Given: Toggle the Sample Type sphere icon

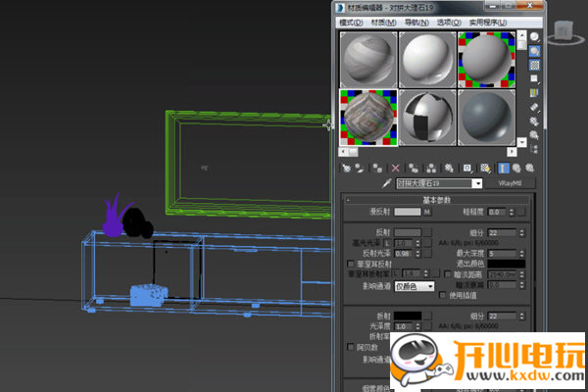Looking at the screenshot, I should (x=534, y=37).
